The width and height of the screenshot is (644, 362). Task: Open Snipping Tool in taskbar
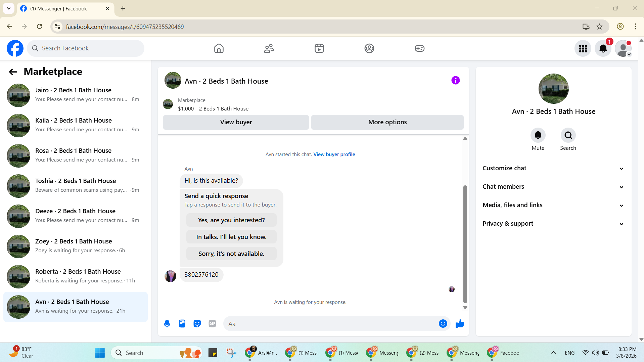point(231,353)
